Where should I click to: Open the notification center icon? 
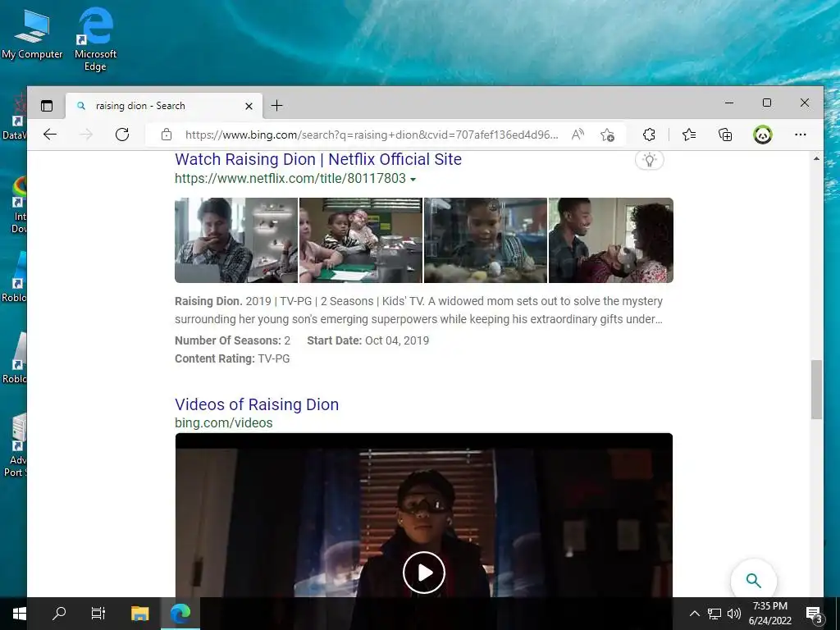814,614
